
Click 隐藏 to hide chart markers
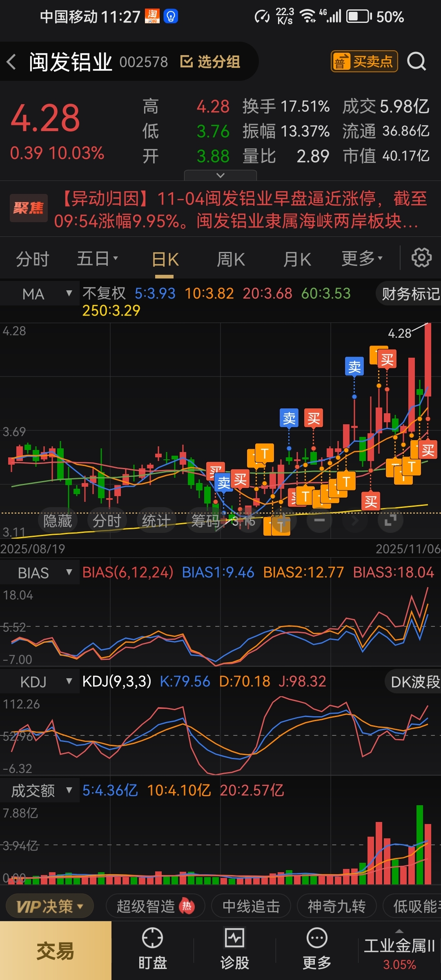[58, 521]
